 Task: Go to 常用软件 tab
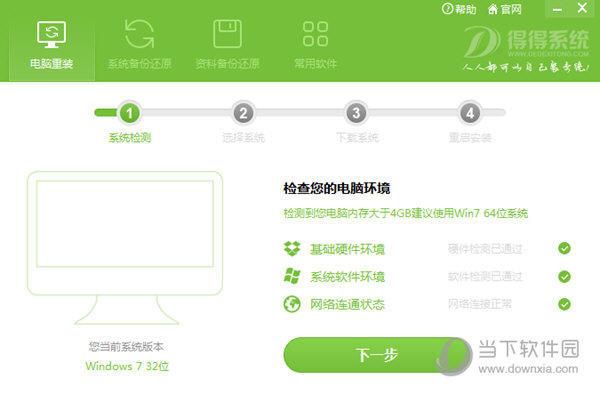[315, 46]
